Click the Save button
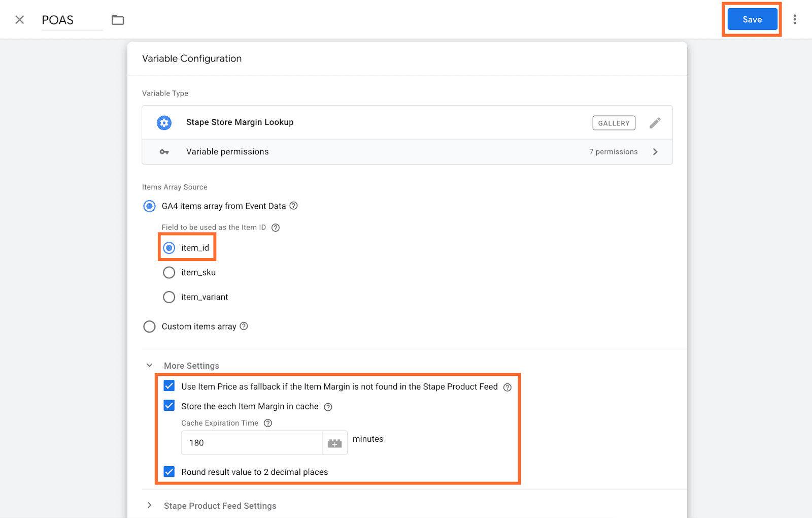This screenshot has height=518, width=812. point(752,19)
